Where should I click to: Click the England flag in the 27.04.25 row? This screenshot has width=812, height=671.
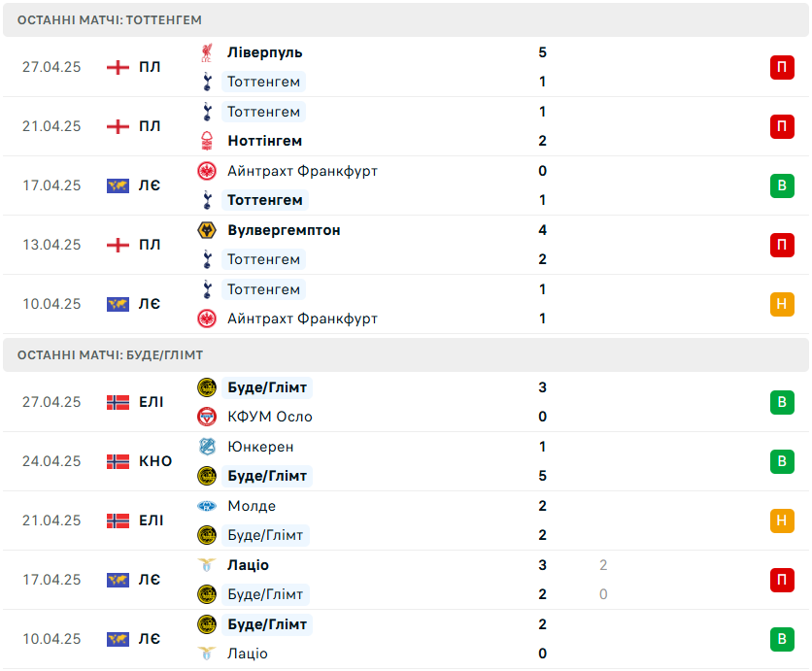[118, 67]
